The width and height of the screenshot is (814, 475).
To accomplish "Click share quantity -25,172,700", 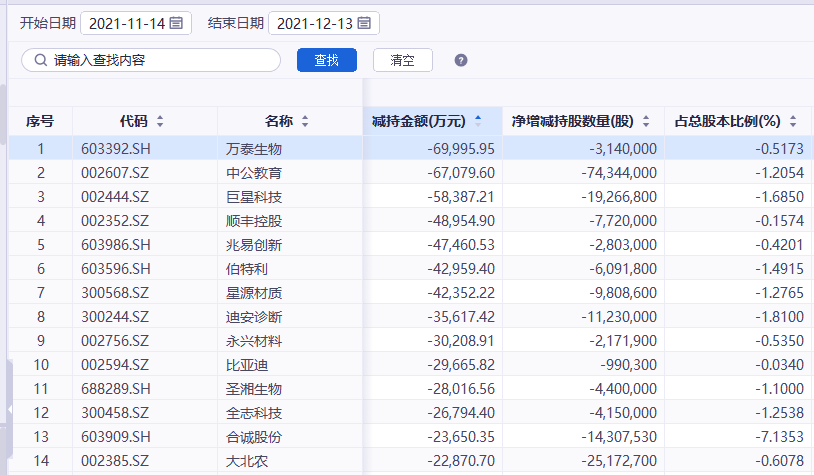I will 619,460.
